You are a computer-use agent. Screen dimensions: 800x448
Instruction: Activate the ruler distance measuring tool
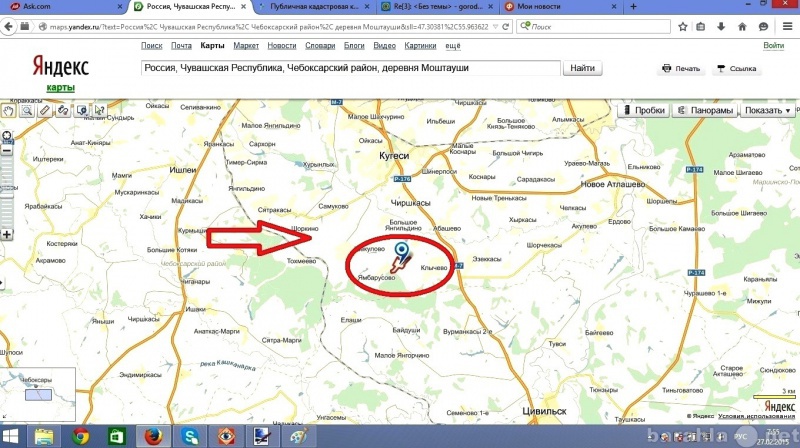tap(45, 110)
